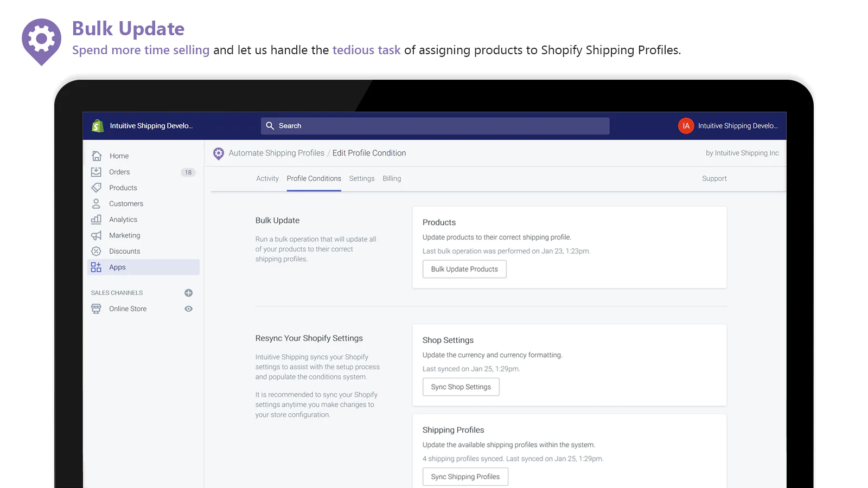Click the Marketing megaphone icon
The image size is (868, 488).
96,235
